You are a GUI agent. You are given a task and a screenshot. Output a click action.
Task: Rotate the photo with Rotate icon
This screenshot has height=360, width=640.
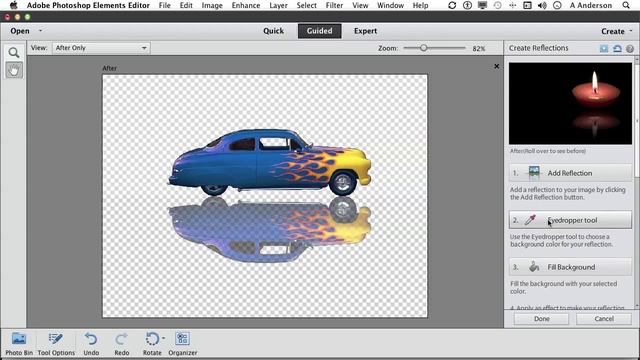(152, 339)
